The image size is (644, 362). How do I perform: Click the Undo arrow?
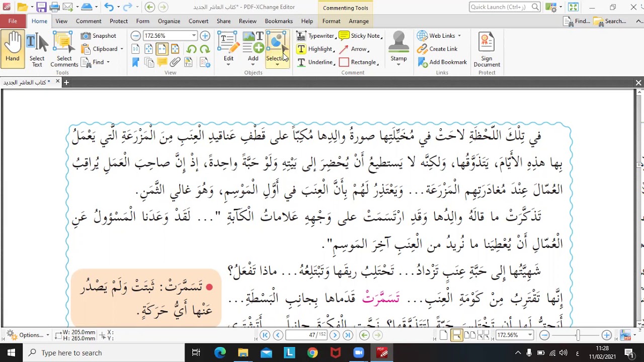click(109, 7)
